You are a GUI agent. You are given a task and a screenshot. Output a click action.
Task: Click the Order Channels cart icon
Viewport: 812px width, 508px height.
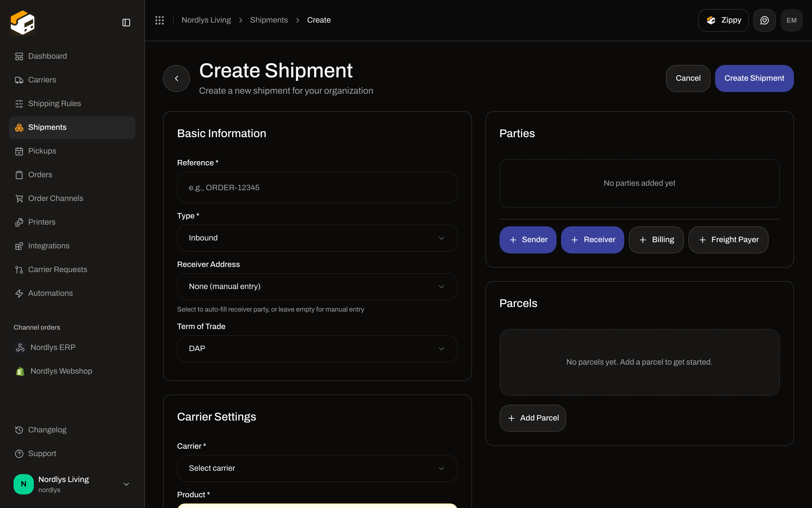[19, 199]
